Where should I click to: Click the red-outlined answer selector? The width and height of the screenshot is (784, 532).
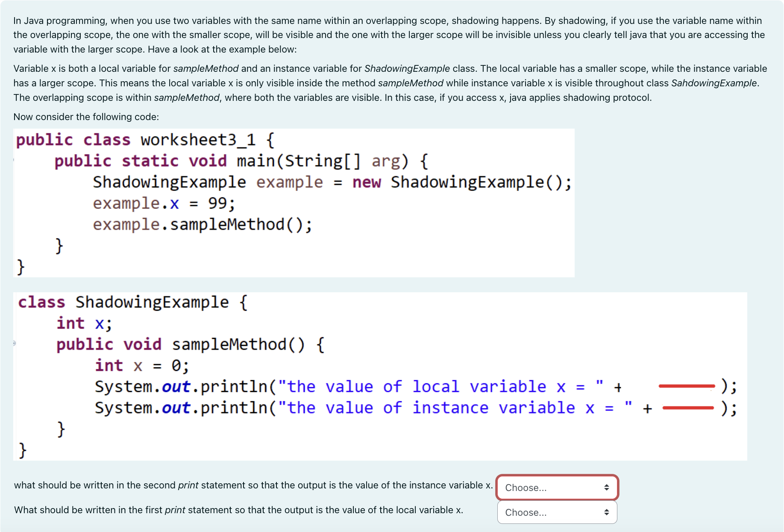(x=556, y=488)
